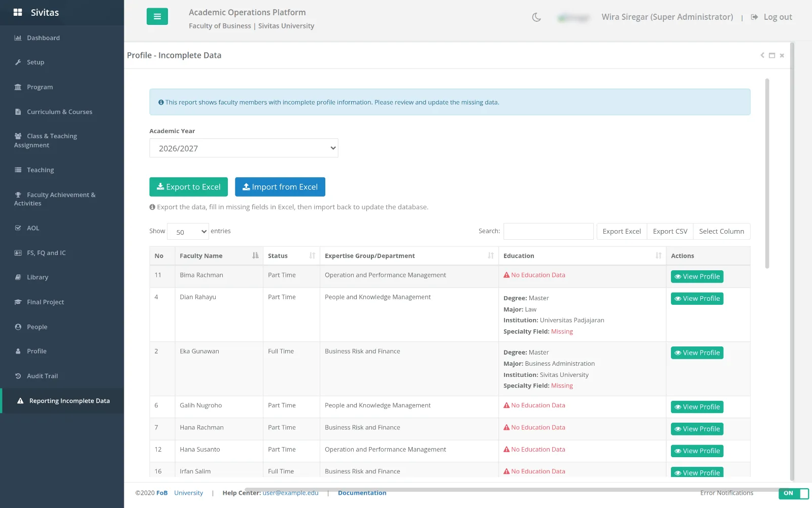The width and height of the screenshot is (812, 508).
Task: Click the Export CSV button
Action: pos(670,231)
